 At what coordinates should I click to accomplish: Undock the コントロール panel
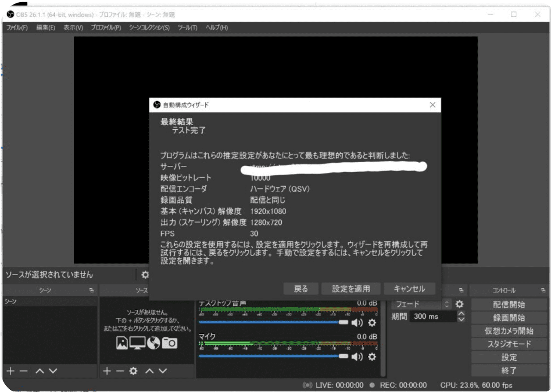click(543, 290)
